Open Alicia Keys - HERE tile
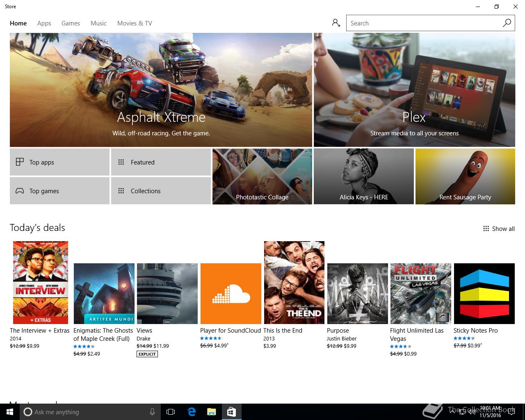The image size is (525, 420). click(364, 176)
